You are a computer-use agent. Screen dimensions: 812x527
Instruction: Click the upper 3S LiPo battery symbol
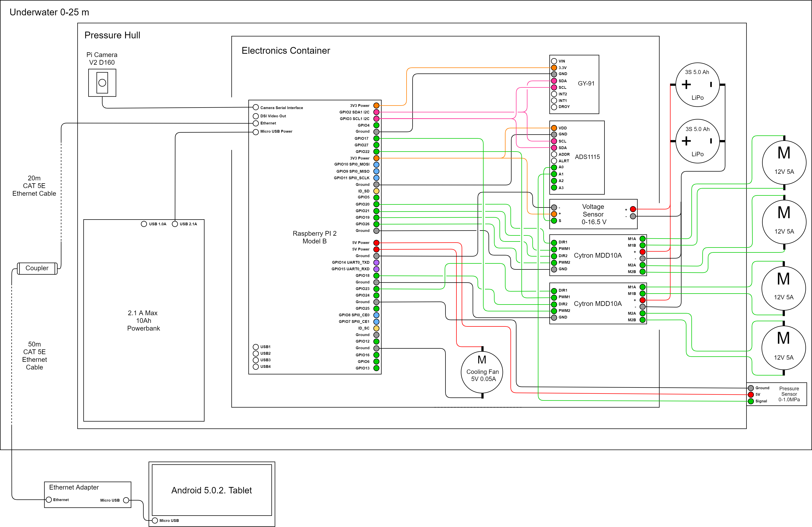point(697,85)
